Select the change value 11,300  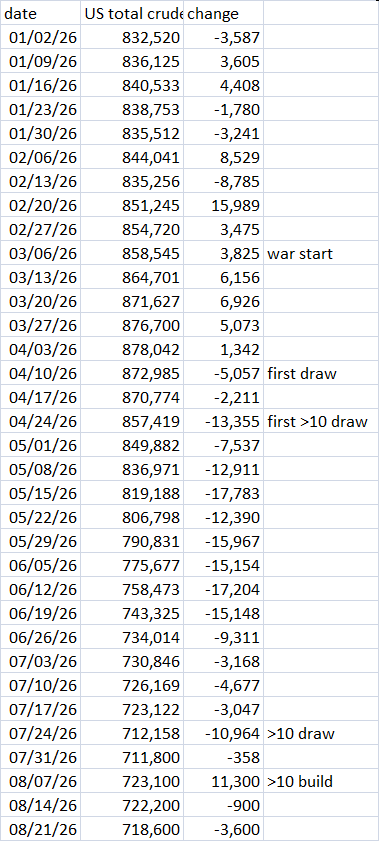pos(224,781)
